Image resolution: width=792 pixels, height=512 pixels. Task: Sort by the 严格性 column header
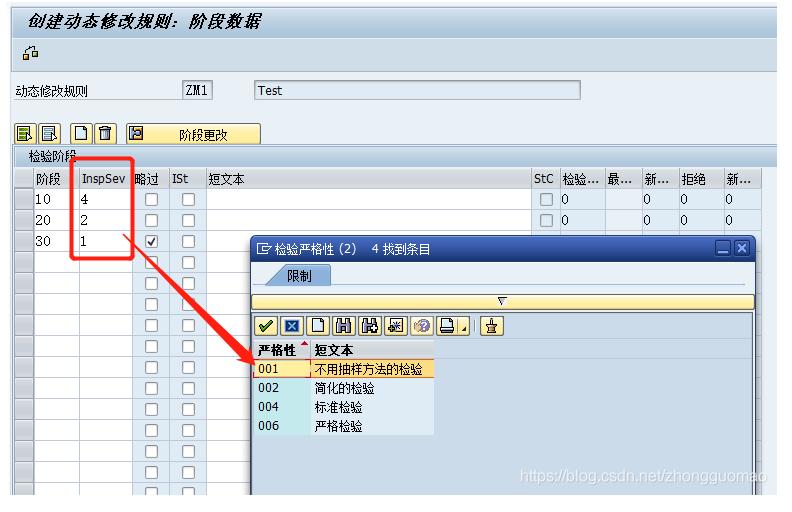tap(282, 349)
